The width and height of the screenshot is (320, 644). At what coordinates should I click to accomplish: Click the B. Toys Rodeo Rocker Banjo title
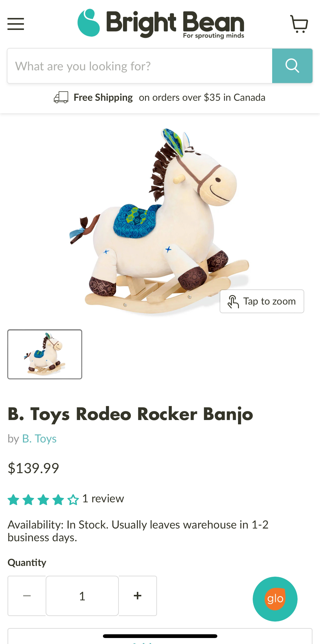(130, 414)
